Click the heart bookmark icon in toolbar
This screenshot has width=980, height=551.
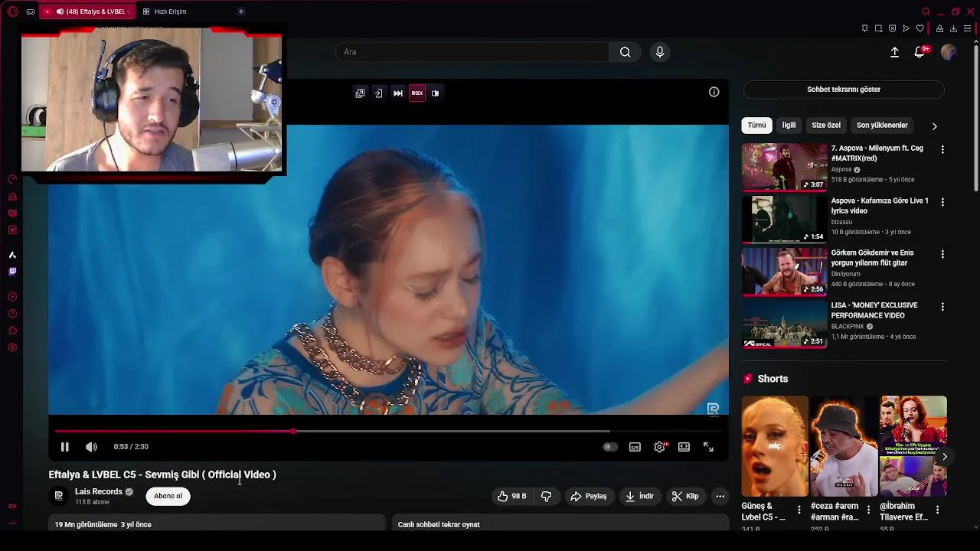pyautogui.click(x=920, y=28)
